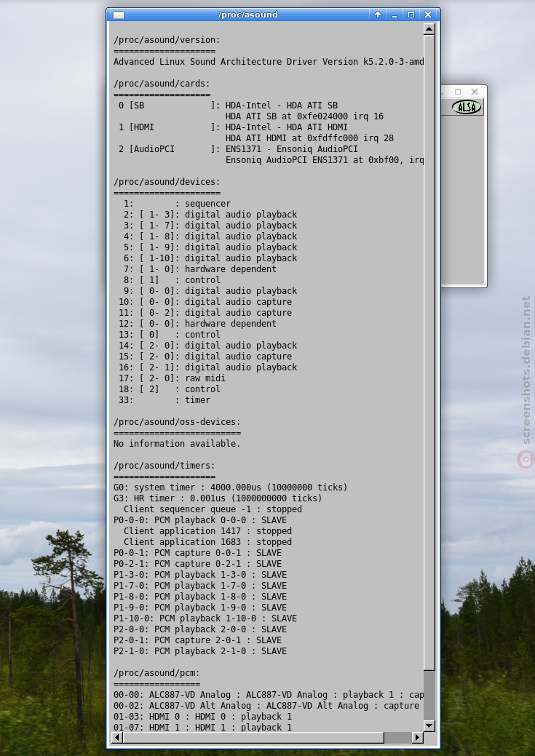Viewport: 535px width, 756px height.
Task: Click 'P2-0-1: PCM capture 2-0-1 : SLAVE'
Action: point(197,640)
